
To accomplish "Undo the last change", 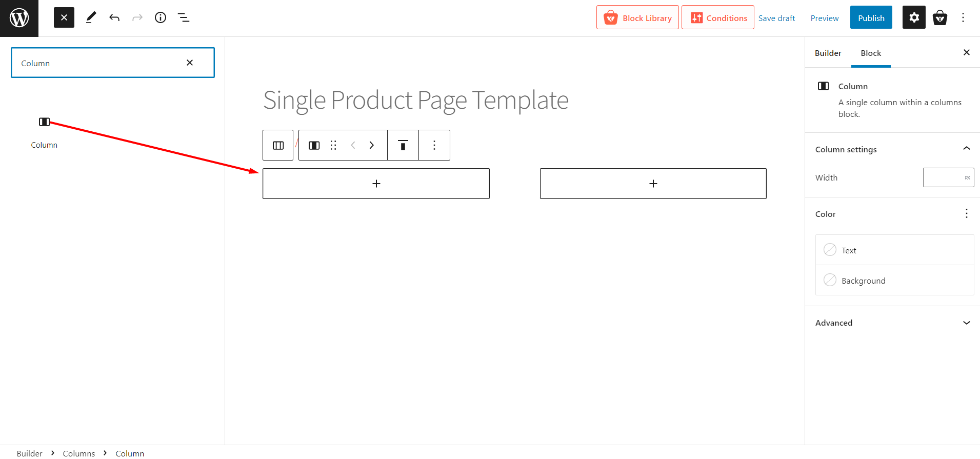I will [x=114, y=17].
